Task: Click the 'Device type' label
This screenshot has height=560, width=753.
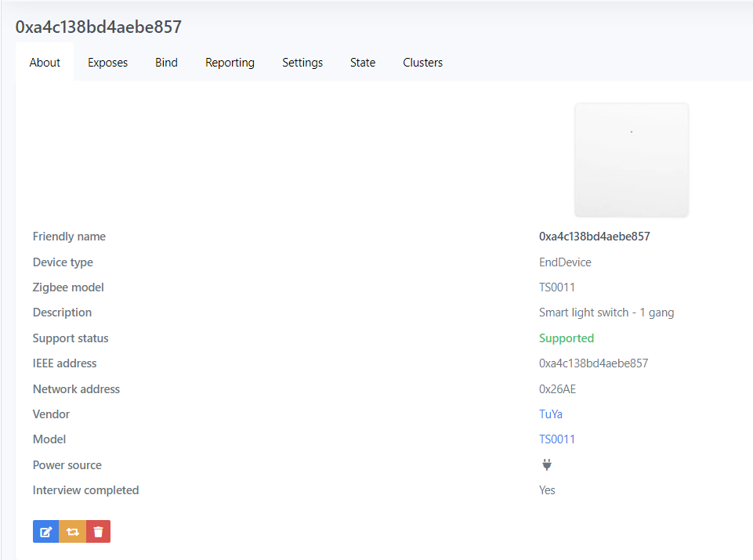Action: click(x=63, y=262)
